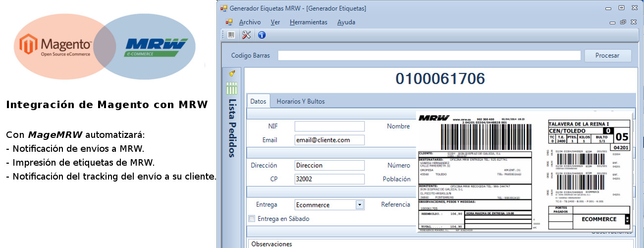Image resolution: width=644 pixels, height=248 pixels.
Task: Minimize the inner MDI document window
Action: [x=613, y=22]
